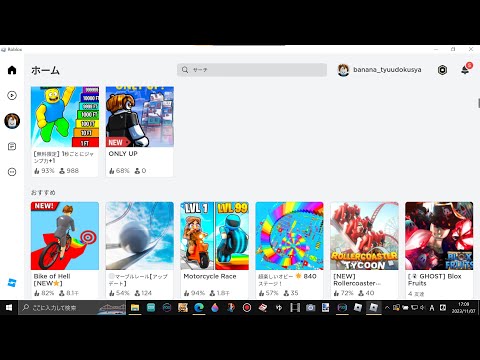Minimize the Roblox window
Image resolution: width=480 pixels, height=360 pixels.
(436, 49)
